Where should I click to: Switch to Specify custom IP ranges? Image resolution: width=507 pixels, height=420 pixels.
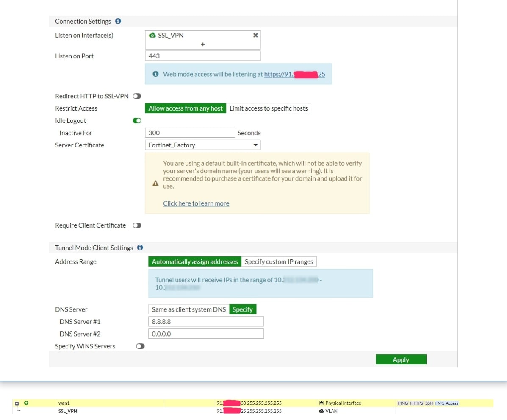[x=279, y=262]
